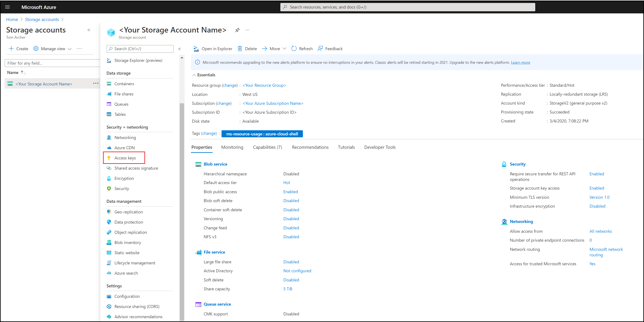Open the Queues section
This screenshot has height=322, width=644.
coord(121,104)
